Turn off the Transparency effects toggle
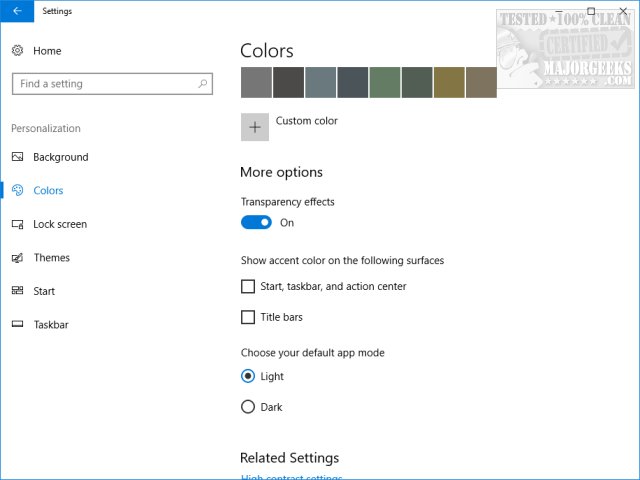Image resolution: width=640 pixels, height=480 pixels. (x=256, y=223)
